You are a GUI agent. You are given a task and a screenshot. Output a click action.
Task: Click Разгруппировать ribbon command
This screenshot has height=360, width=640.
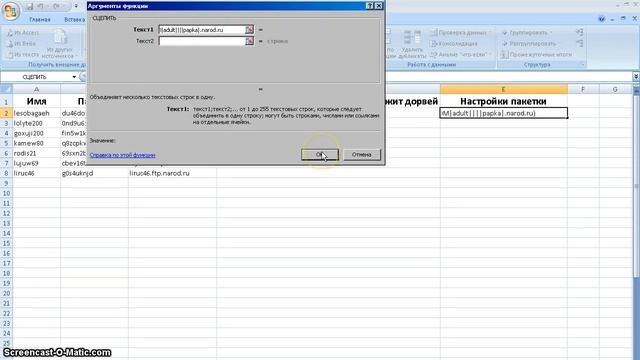(530, 43)
